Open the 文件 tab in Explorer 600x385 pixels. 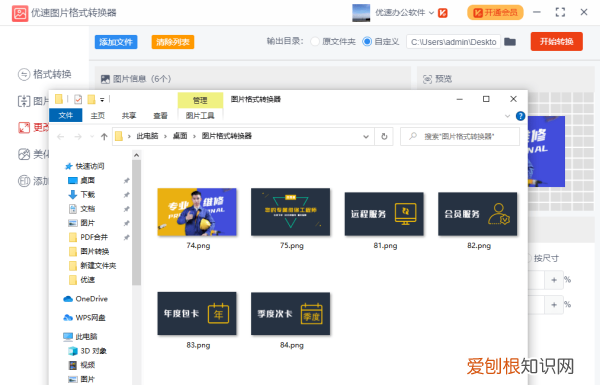(x=66, y=115)
